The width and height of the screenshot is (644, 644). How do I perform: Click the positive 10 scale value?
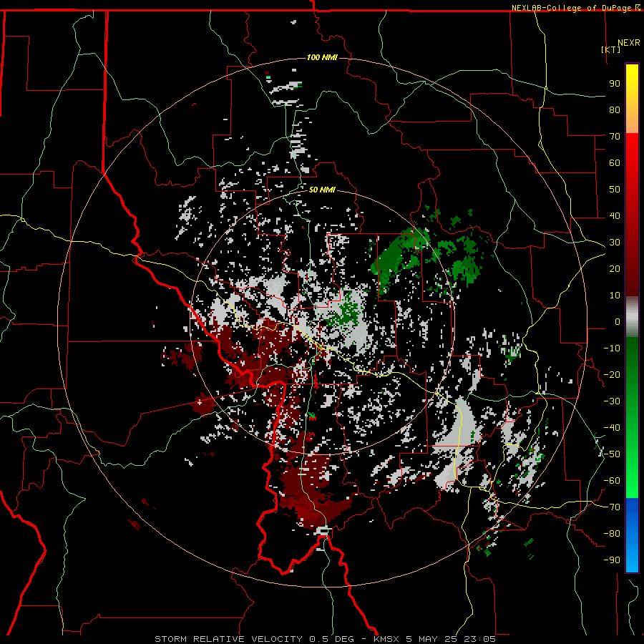pyautogui.click(x=615, y=296)
